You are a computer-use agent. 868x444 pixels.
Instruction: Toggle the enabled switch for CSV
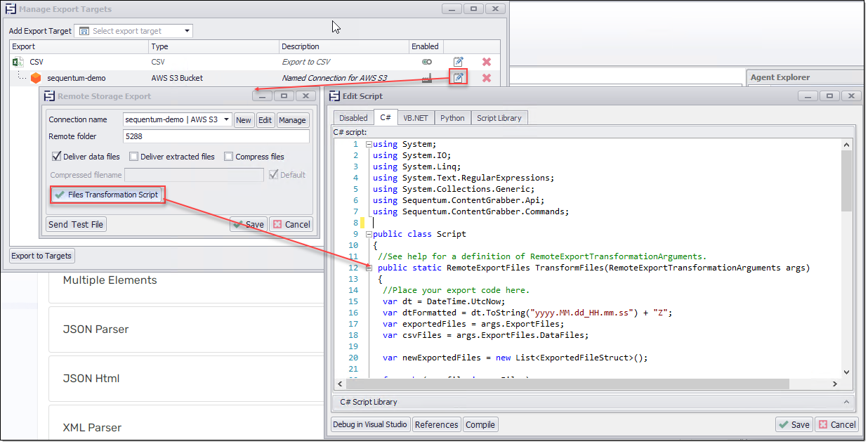tap(426, 62)
